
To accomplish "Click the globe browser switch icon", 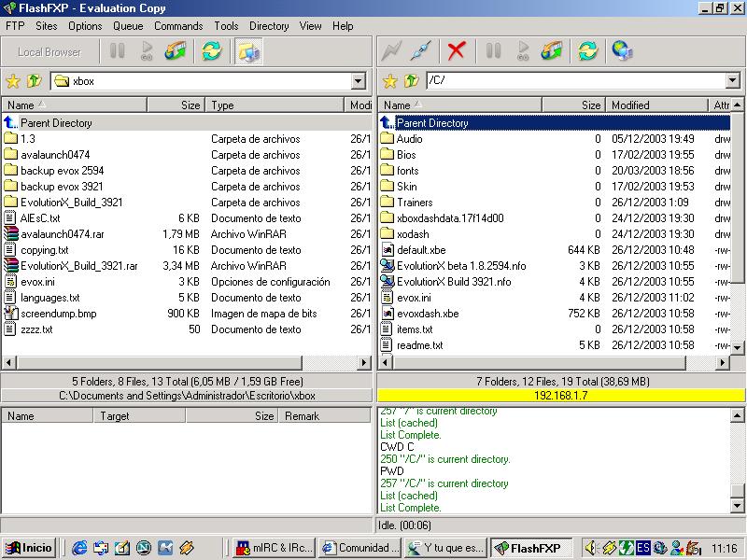I will [623, 51].
